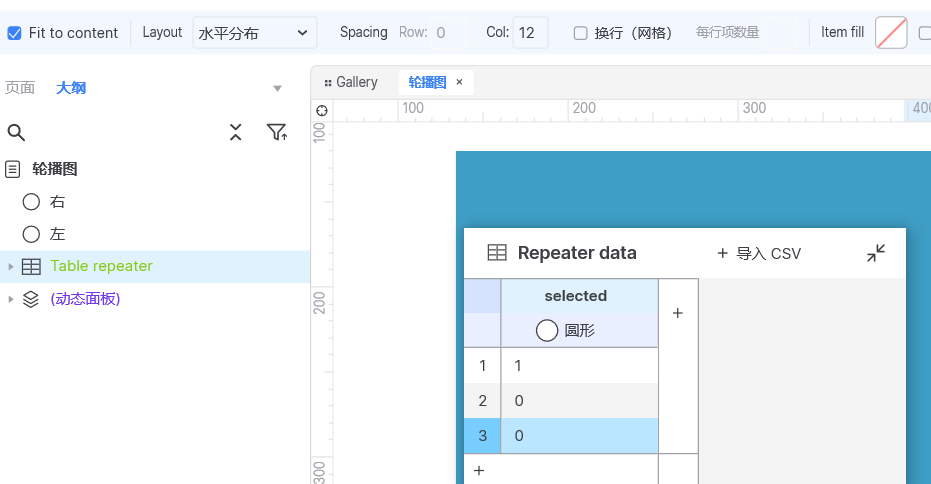
Task: Click the 导入 CSV button
Action: tap(759, 254)
